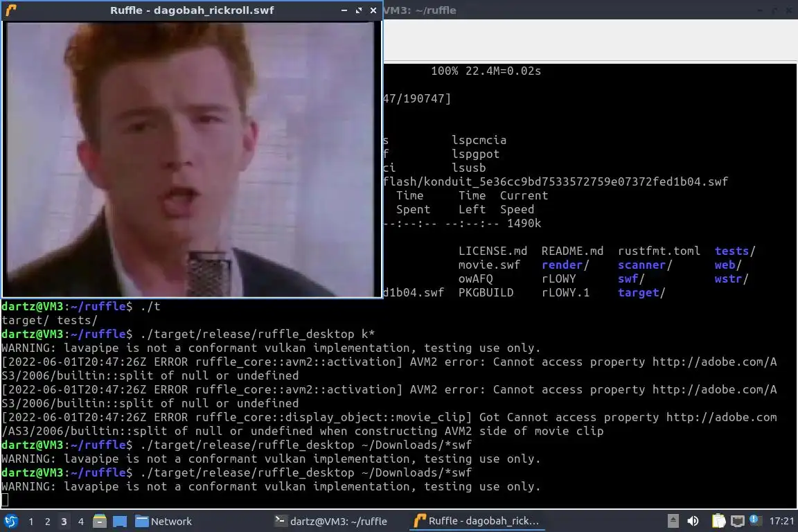The image size is (798, 532).
Task: Switch to workspace 2
Action: 48,522
